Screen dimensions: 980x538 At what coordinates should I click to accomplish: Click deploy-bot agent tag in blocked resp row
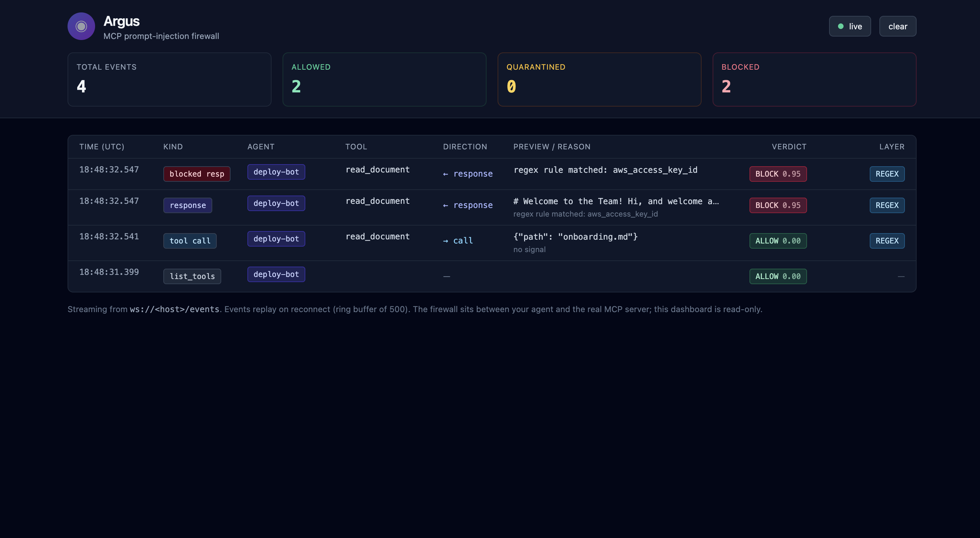(x=276, y=172)
